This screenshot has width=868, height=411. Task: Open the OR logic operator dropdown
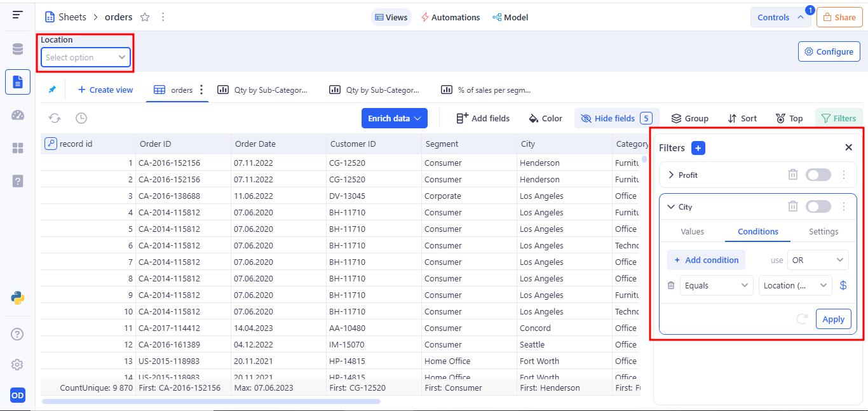tap(817, 260)
